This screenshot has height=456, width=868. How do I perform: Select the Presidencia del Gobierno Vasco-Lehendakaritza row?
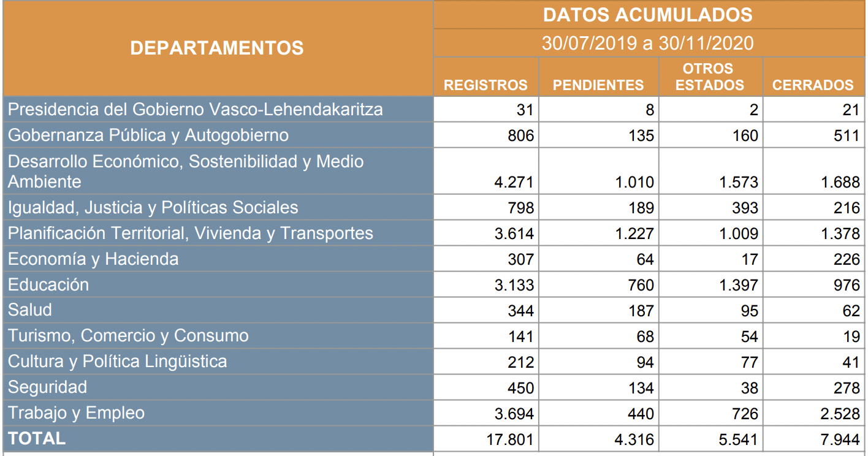tap(195, 110)
